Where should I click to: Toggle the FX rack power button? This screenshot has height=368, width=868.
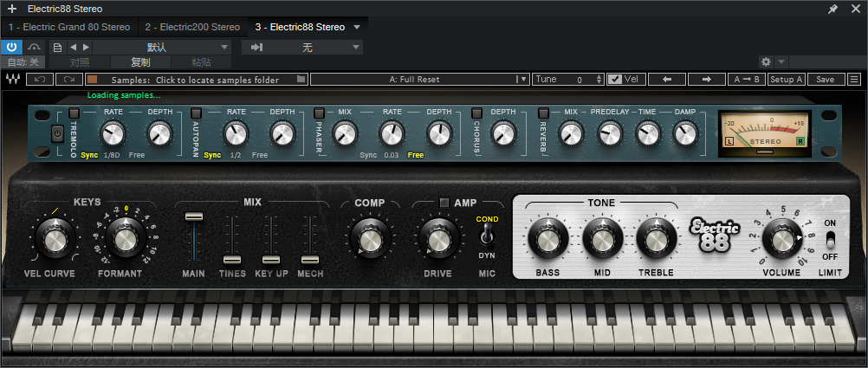57,133
